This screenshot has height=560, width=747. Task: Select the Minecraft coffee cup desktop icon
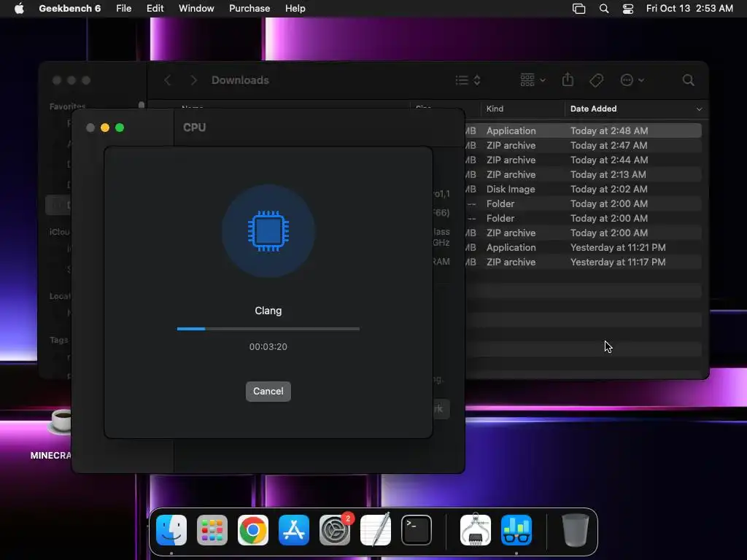tap(61, 421)
